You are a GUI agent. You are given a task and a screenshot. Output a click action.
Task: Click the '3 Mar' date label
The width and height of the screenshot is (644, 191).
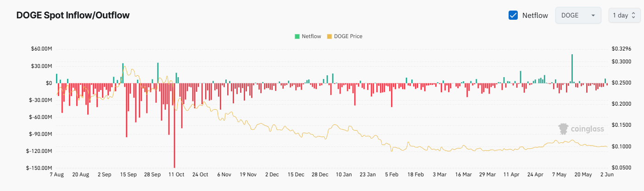pos(439,175)
